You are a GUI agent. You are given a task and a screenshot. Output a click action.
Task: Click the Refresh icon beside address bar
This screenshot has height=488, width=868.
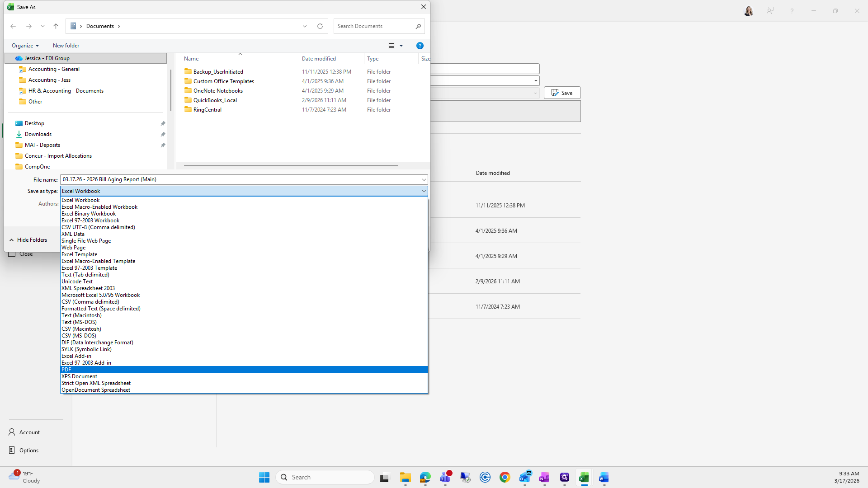320,26
